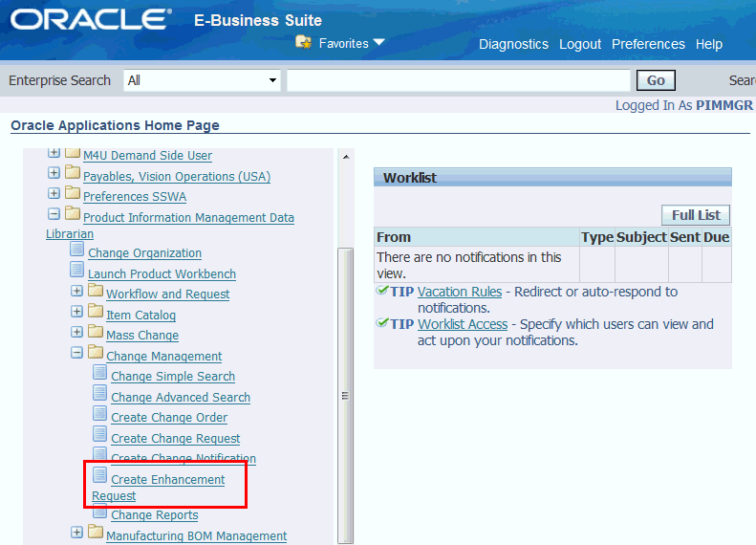The height and width of the screenshot is (545, 756).
Task: Expand the Mass Change folder
Action: pos(76,332)
